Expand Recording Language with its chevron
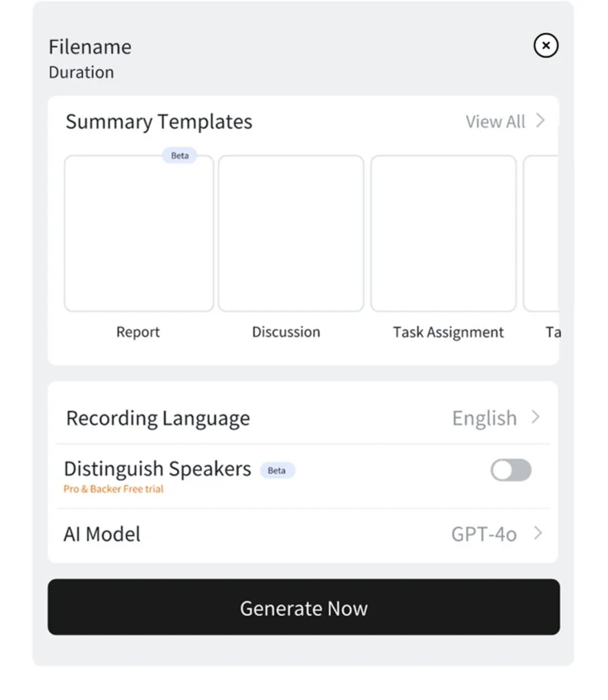 pos(536,417)
